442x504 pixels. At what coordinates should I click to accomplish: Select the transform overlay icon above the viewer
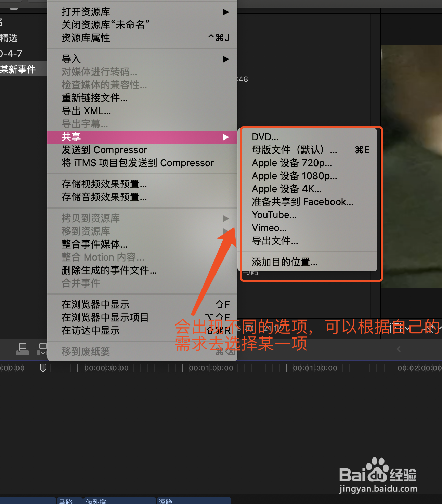point(396,328)
